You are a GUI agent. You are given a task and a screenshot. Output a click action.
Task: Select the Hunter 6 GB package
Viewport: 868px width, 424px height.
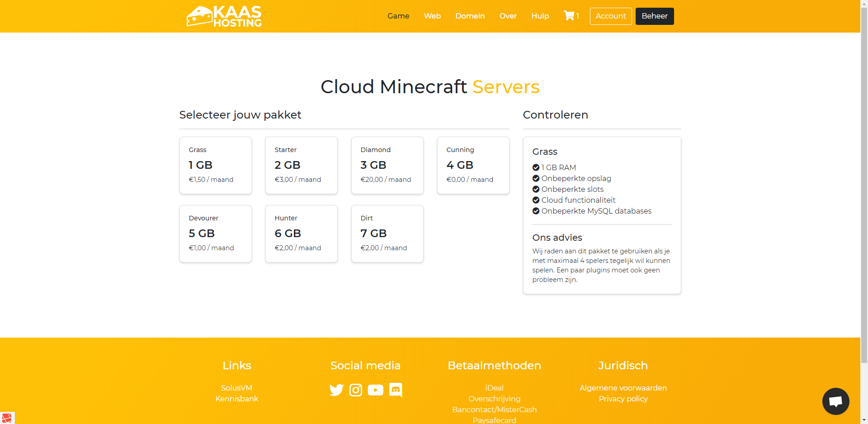[302, 233]
